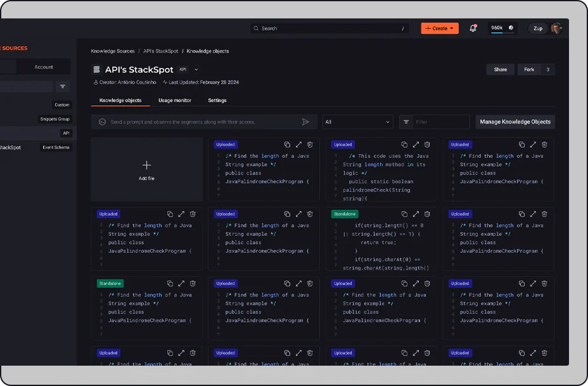The height and width of the screenshot is (386, 588).
Task: Delete the Standalone 'Find the length' card
Action: 193,283
